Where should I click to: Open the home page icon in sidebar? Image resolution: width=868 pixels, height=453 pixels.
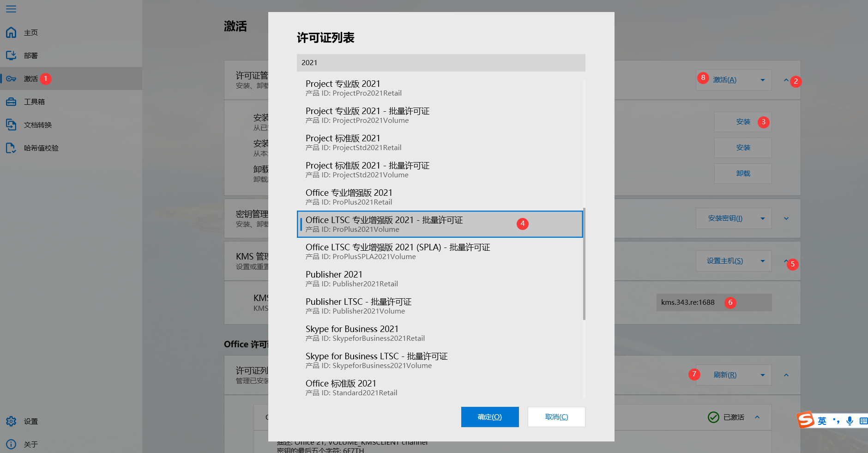click(11, 32)
